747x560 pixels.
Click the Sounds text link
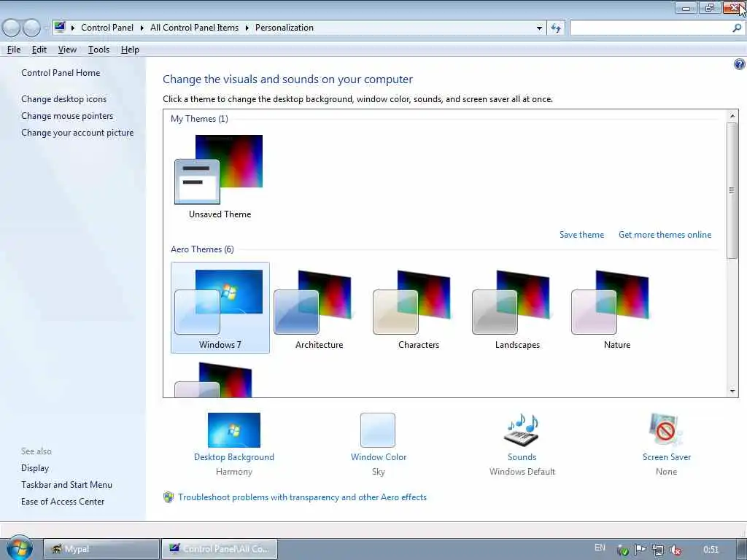(522, 457)
